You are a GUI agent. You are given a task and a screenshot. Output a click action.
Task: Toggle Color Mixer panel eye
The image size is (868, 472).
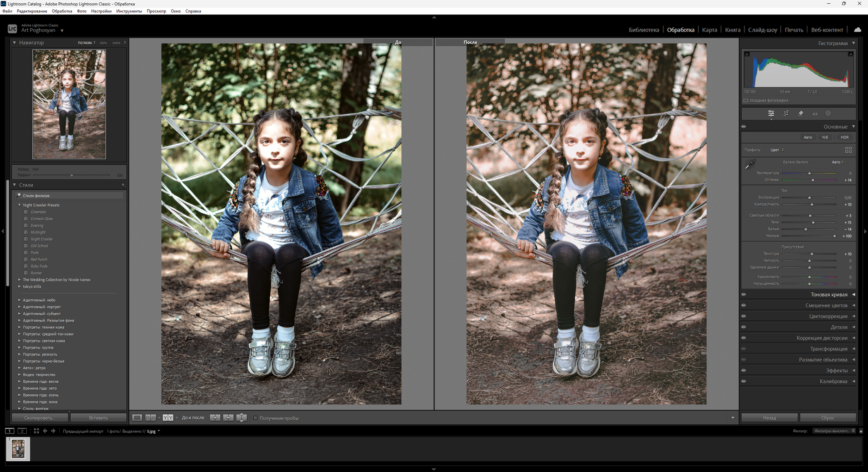point(744,305)
